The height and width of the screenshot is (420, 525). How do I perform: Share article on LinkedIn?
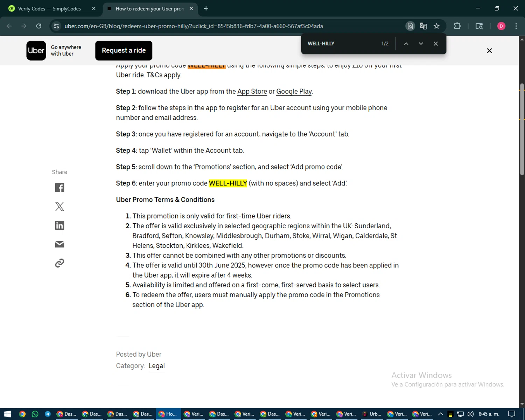point(59,225)
